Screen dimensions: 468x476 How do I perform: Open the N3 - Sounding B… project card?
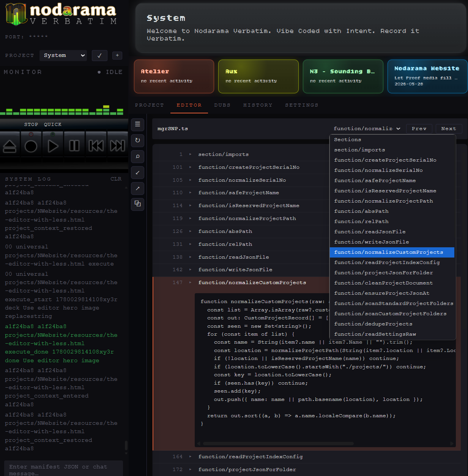click(343, 76)
